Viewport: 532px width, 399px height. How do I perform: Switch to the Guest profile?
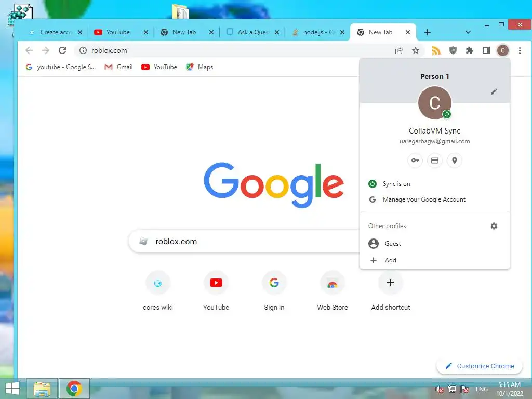click(435, 244)
